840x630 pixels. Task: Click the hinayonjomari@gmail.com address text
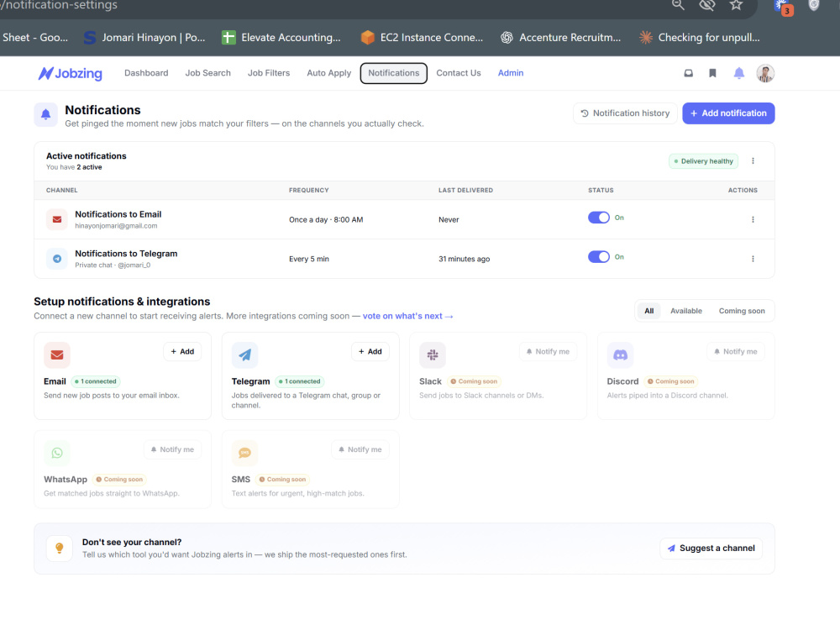pos(116,226)
